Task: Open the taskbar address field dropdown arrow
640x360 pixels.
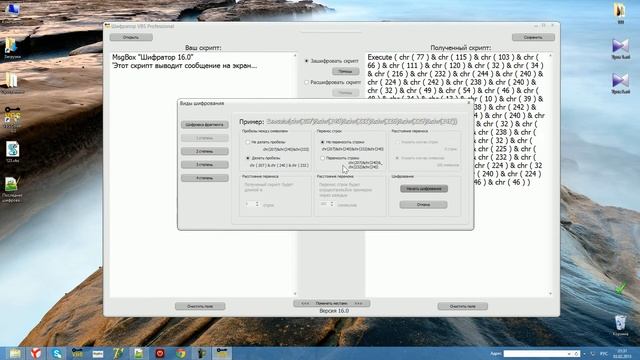Action: [569, 354]
